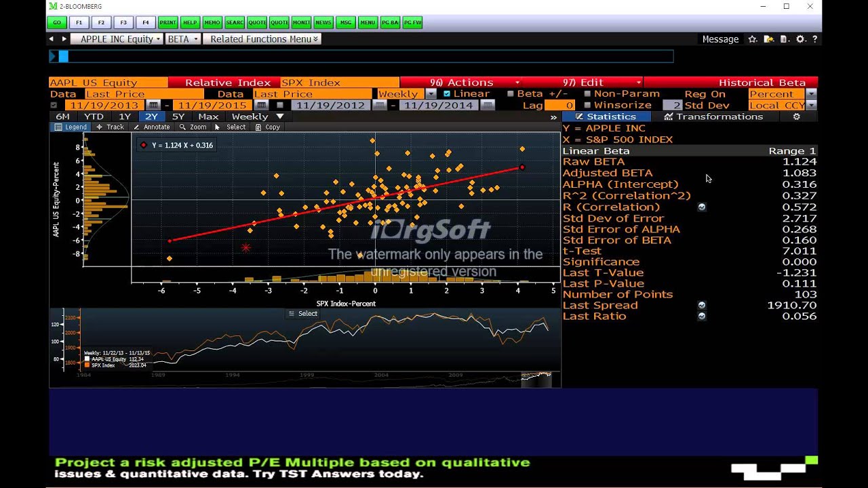Toggle the Linear checkbox

coord(446,94)
